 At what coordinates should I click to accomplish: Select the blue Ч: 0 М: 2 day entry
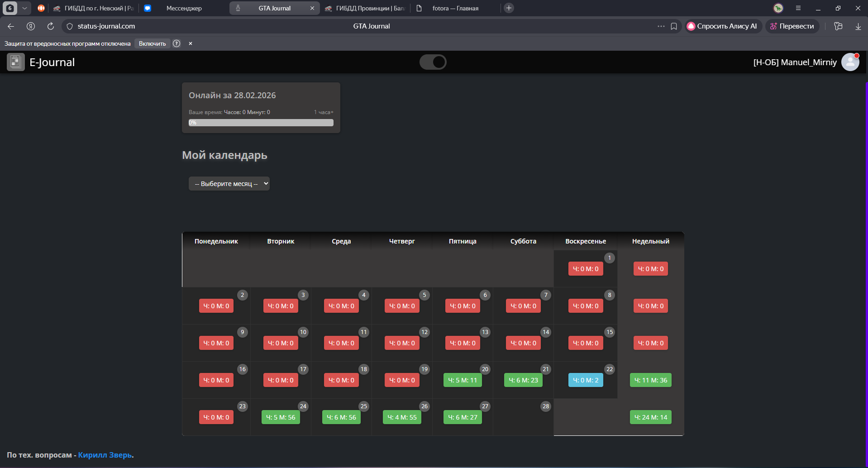(586, 380)
